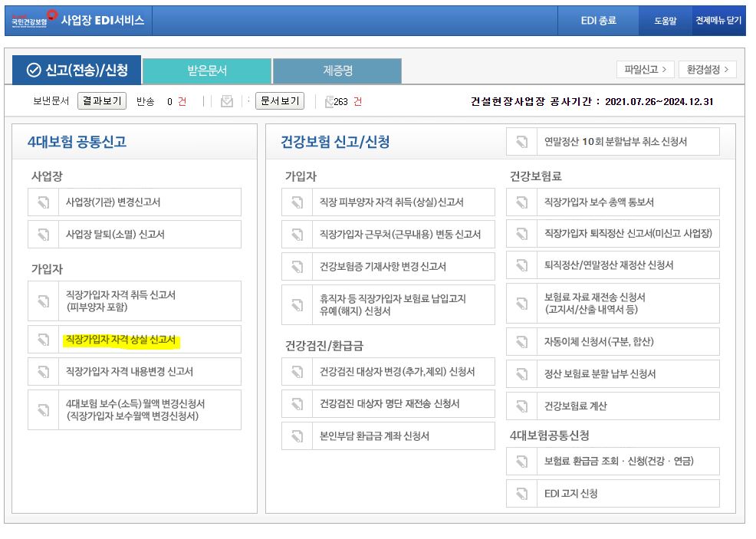Click the 문서보기 button
This screenshot has height=539, width=756.
(x=280, y=101)
